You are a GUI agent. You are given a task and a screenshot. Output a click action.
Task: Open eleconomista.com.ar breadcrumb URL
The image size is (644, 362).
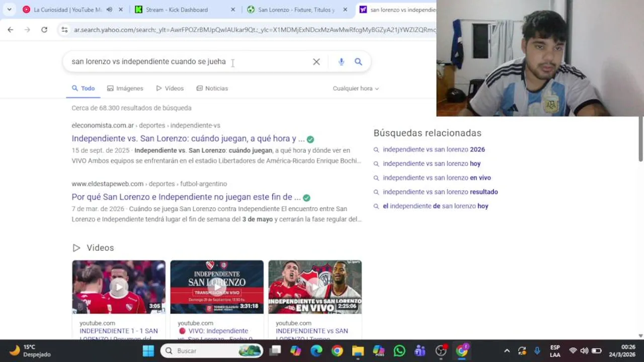[146, 125]
